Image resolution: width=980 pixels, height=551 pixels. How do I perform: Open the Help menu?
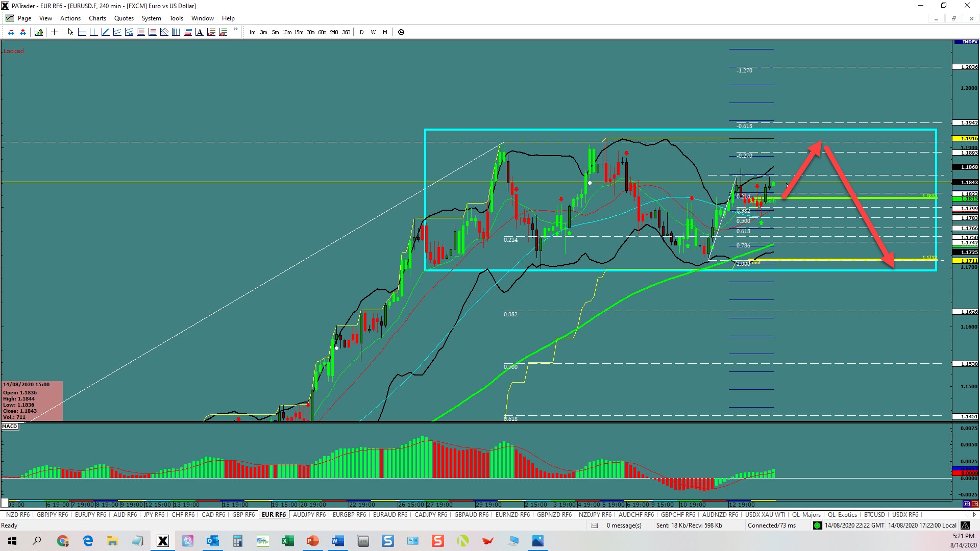[x=228, y=18]
